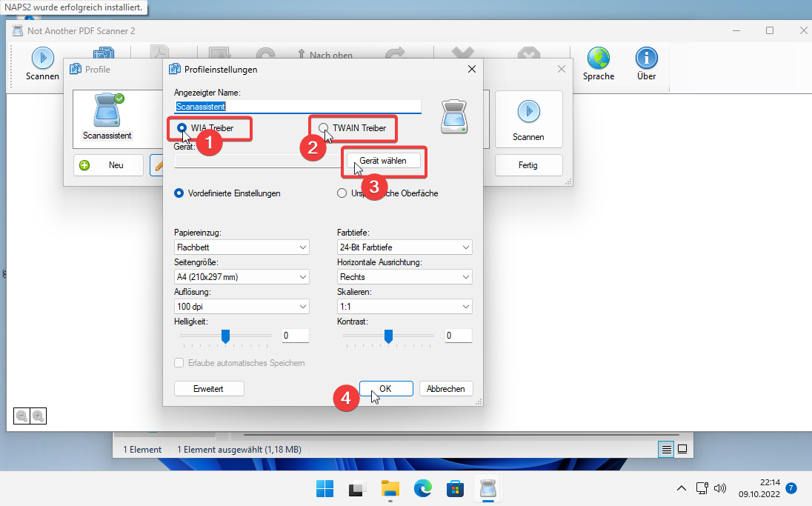The height and width of the screenshot is (506, 812).
Task: Click the Kontrast value field
Action: tap(459, 336)
